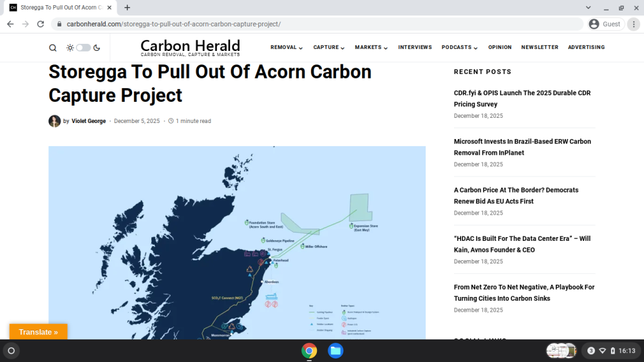Viewport: 644px width, 362px height.
Task: Open the Interviews menu item
Action: coord(415,47)
